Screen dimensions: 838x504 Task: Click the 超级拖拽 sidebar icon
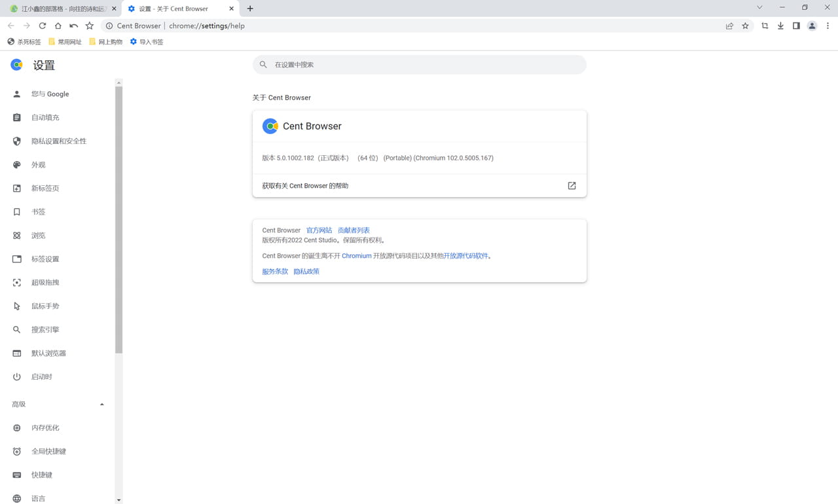tap(17, 283)
